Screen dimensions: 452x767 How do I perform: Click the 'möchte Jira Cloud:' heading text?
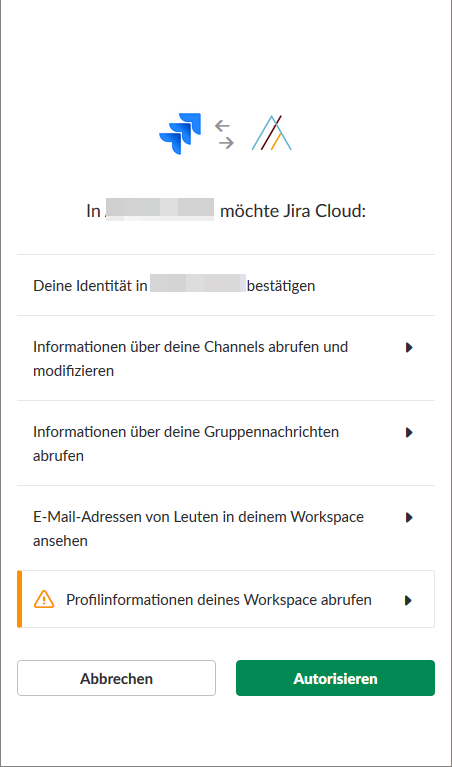coord(293,212)
